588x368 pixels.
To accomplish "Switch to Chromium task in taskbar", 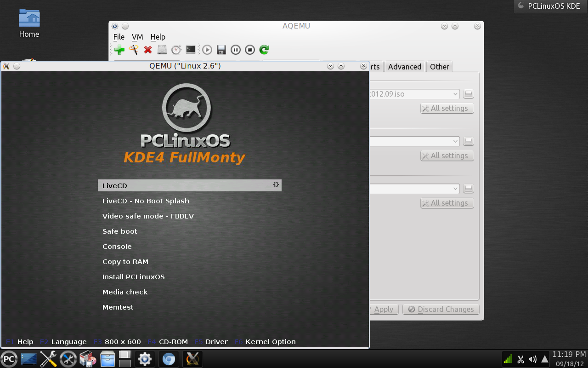I will coord(169,359).
